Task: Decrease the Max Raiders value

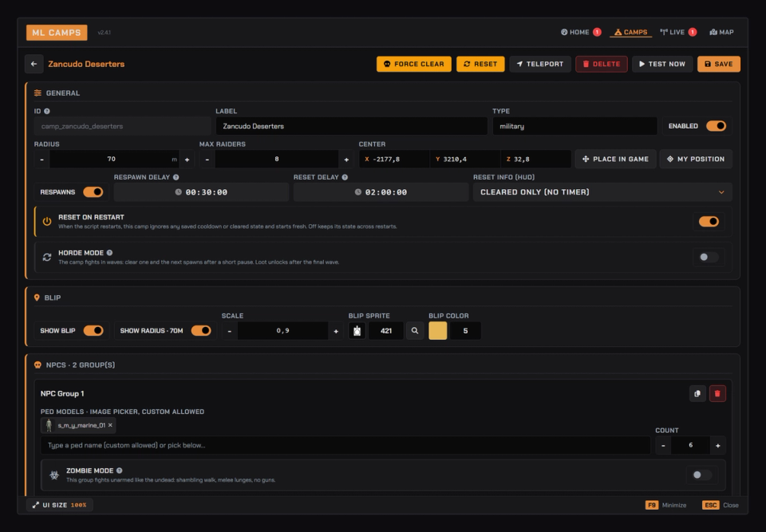Action: click(x=207, y=160)
